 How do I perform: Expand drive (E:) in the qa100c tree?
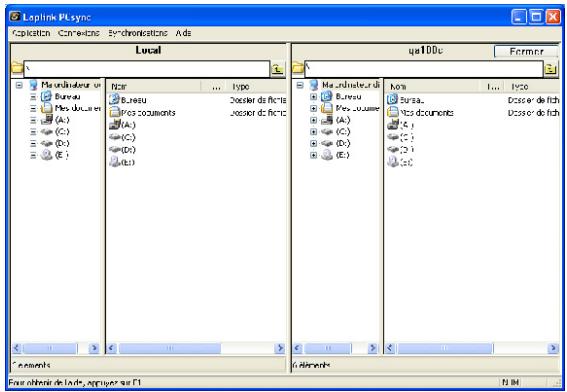point(314,155)
